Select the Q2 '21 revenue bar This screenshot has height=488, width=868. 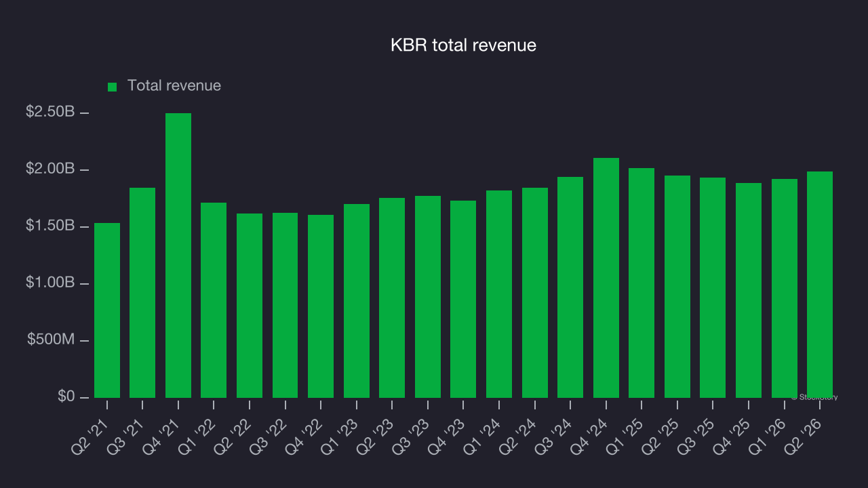click(x=107, y=310)
